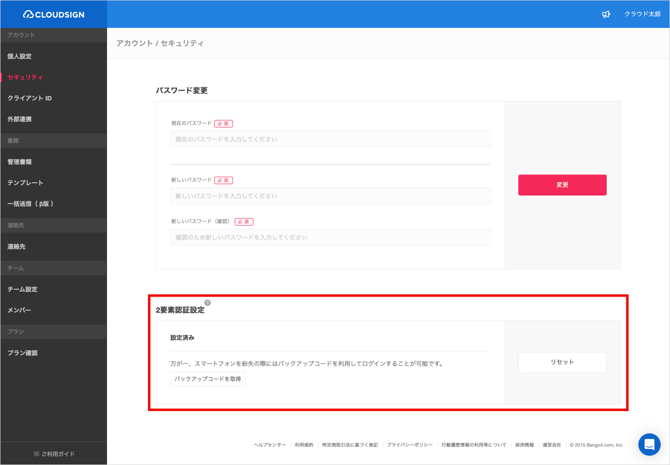
Task: Open 特定商取引法に基づく表記 link
Action: coord(350,445)
